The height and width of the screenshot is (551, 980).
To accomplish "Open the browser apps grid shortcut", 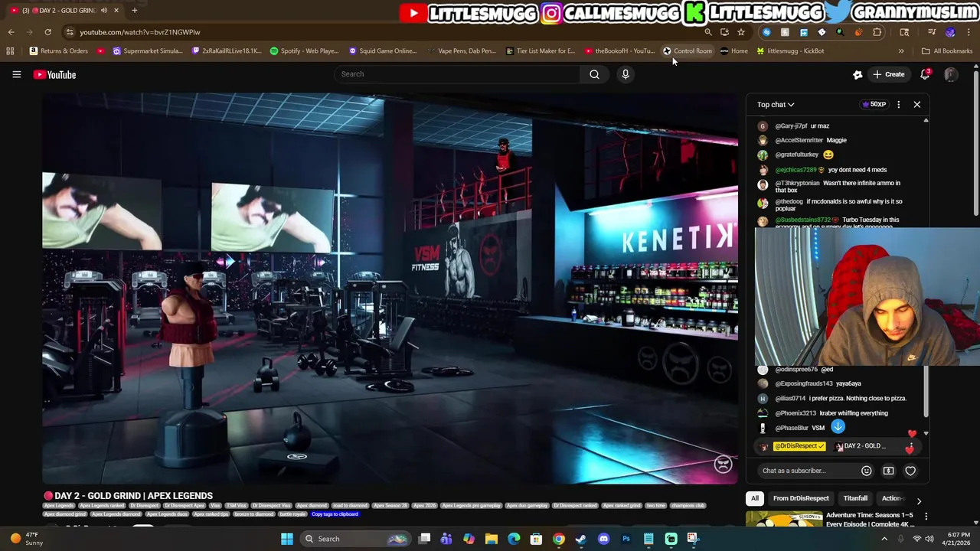I will pos(10,51).
